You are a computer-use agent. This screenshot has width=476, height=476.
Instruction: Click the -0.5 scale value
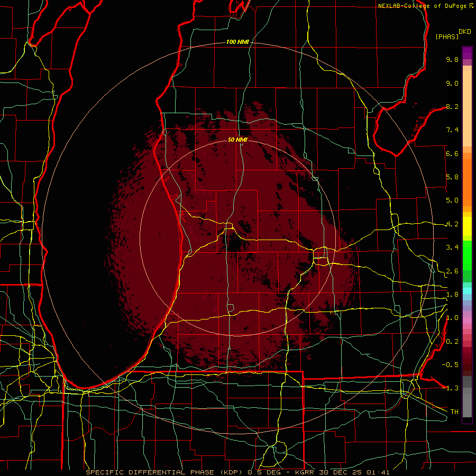coord(450,365)
